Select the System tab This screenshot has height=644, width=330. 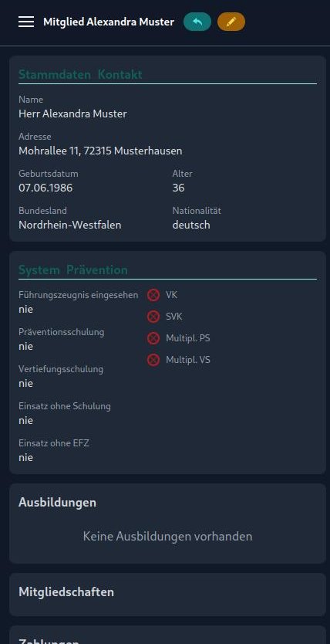pos(39,269)
